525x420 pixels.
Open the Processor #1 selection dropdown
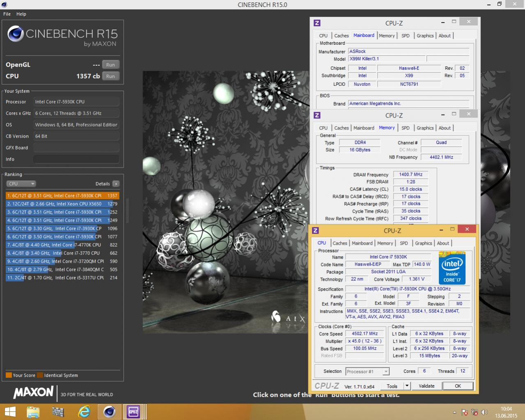[367, 372]
